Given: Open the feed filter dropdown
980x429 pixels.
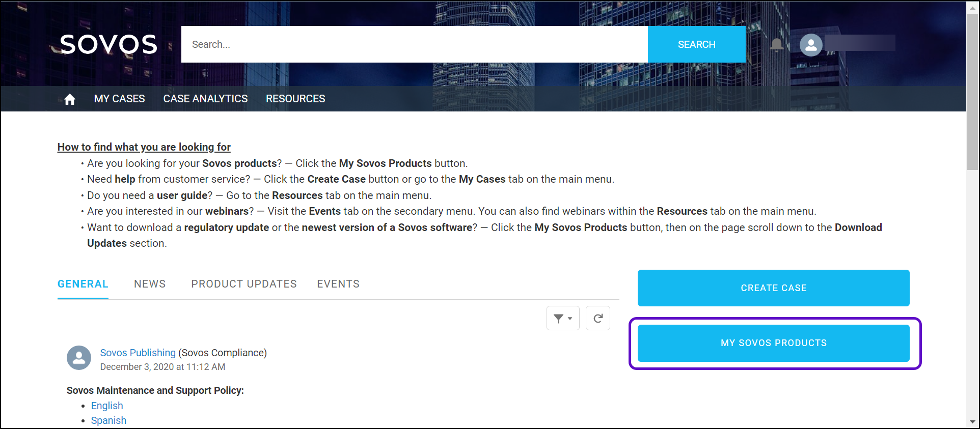Looking at the screenshot, I should 562,318.
